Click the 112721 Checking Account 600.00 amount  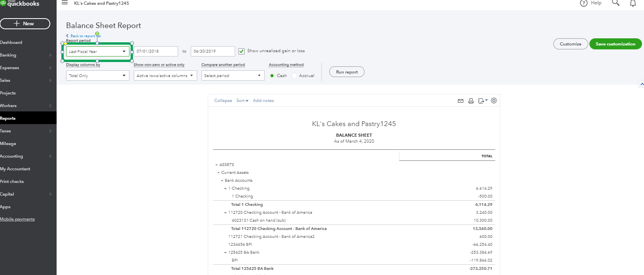pos(486,237)
